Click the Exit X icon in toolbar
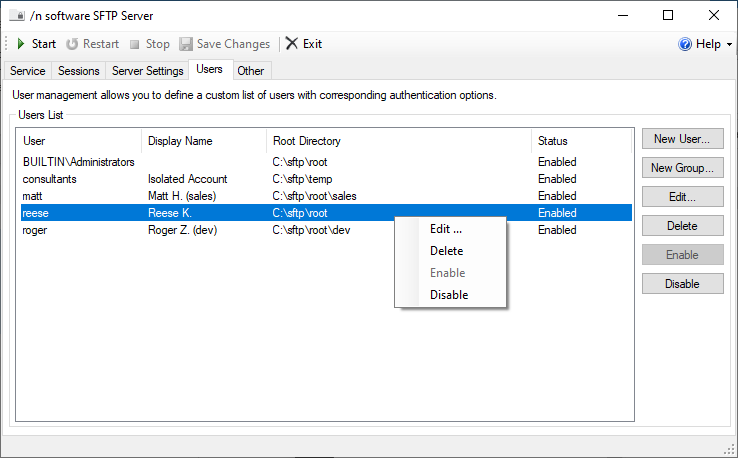This screenshot has width=738, height=458. point(292,43)
